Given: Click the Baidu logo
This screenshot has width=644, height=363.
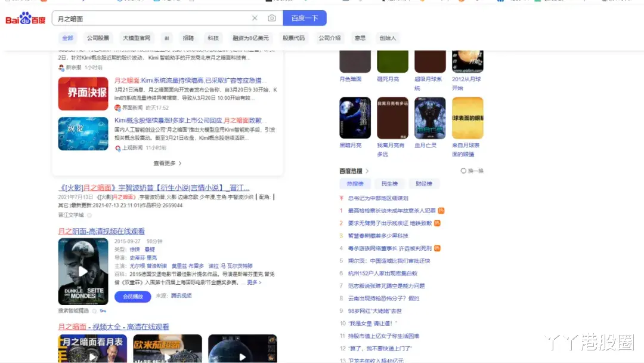Looking at the screenshot, I should (26, 19).
